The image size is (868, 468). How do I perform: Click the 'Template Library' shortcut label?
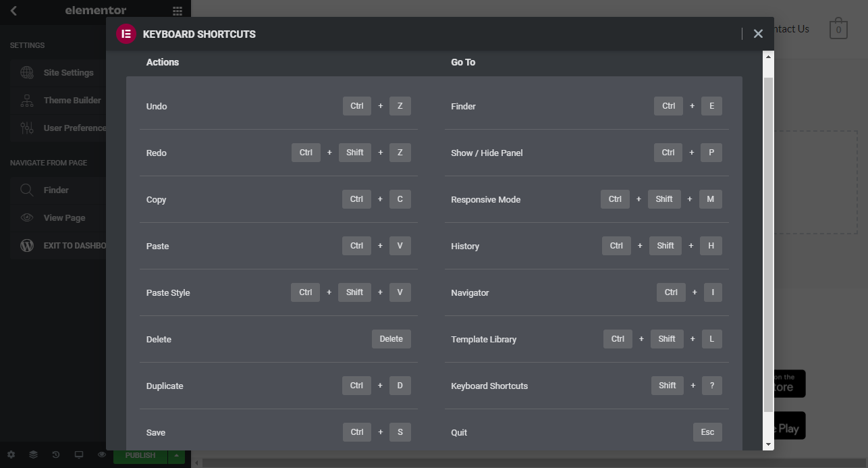(483, 339)
